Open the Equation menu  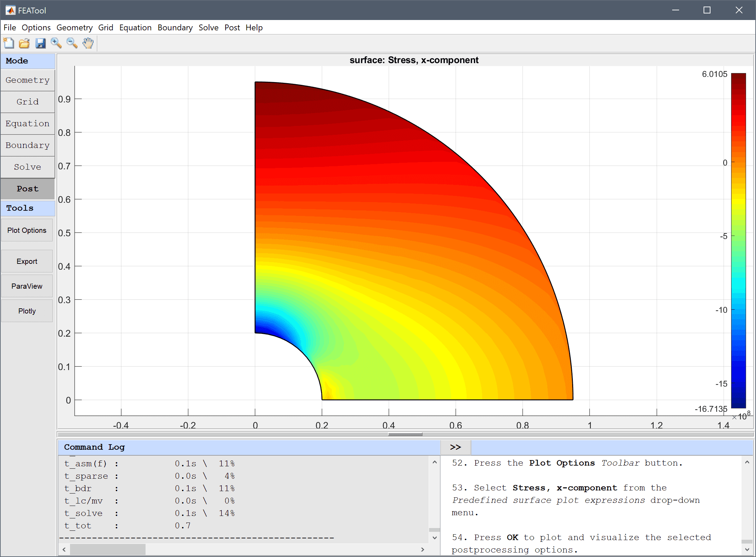[x=136, y=28]
